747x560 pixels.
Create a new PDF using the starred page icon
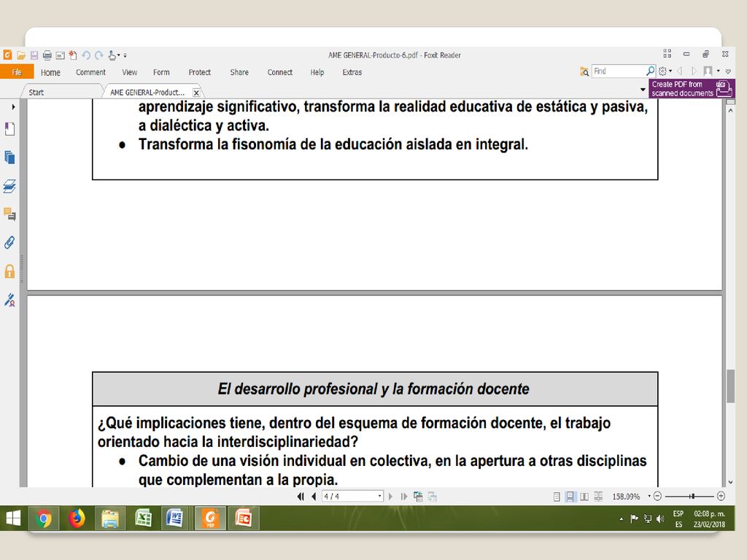coord(73,55)
